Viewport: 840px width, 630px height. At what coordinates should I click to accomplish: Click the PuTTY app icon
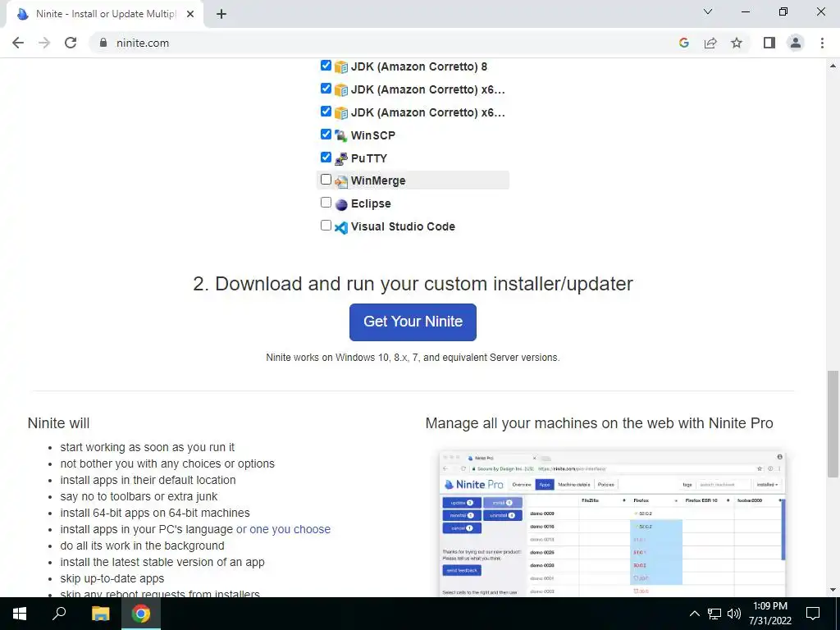pos(340,158)
